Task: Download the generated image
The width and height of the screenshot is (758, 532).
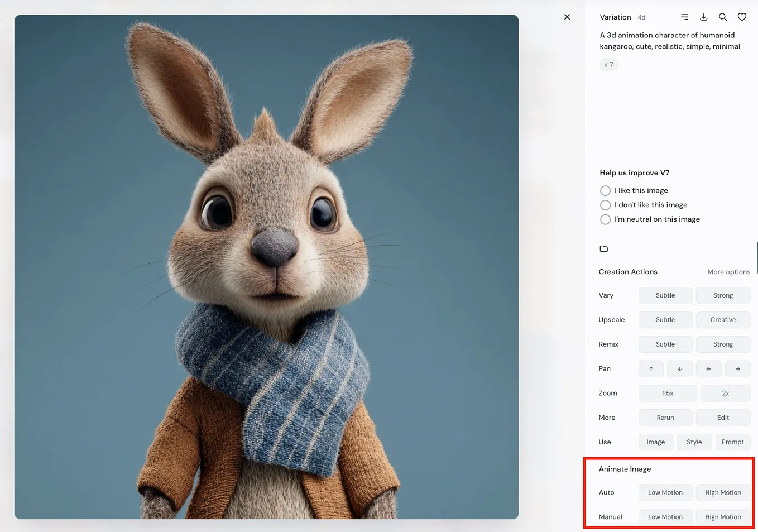Action: pyautogui.click(x=703, y=17)
